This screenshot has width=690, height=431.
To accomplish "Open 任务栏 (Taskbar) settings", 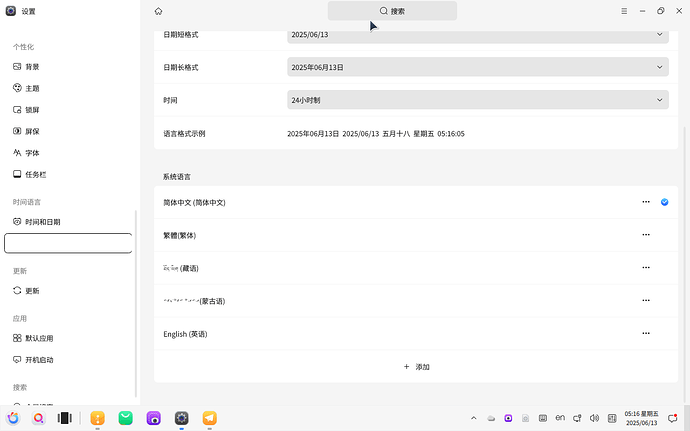I will click(x=35, y=174).
